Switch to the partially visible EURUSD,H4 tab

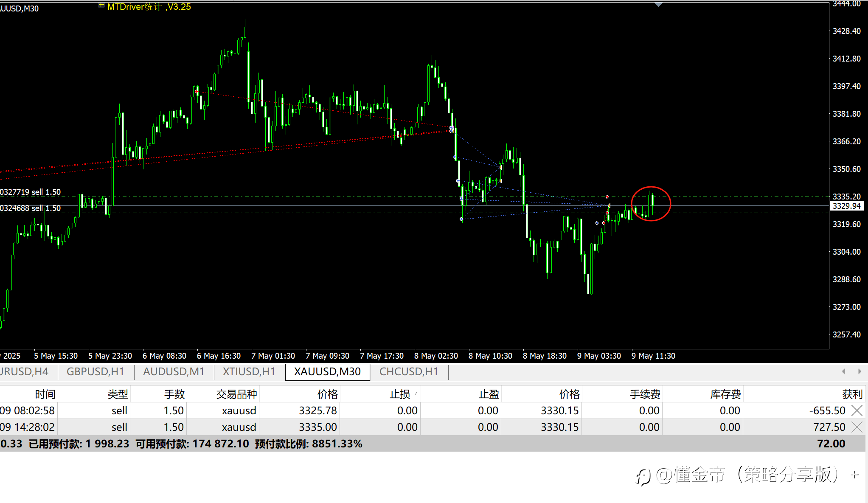[25, 371]
